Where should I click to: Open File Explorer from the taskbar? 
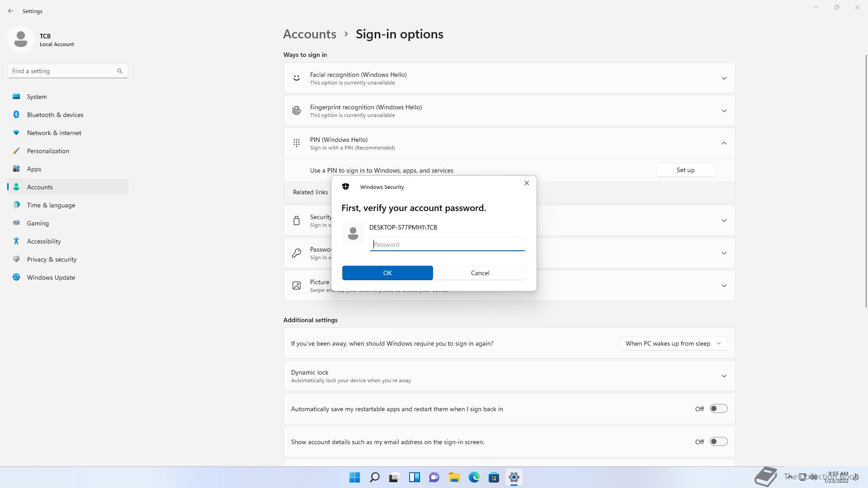point(454,477)
